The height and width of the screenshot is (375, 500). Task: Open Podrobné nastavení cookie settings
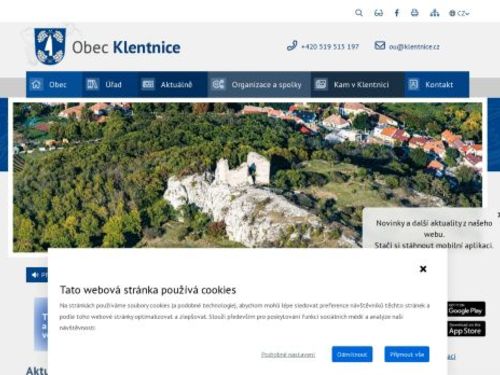pyautogui.click(x=288, y=355)
